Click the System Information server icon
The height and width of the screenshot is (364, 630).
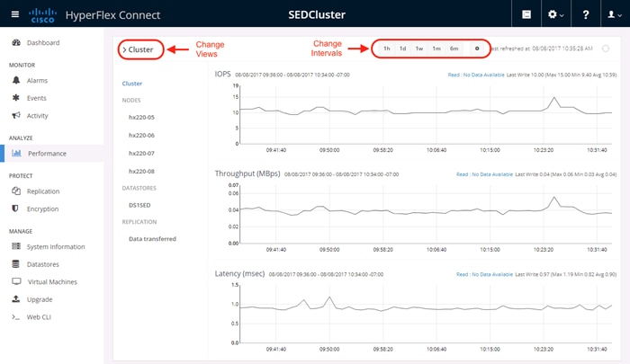16,246
